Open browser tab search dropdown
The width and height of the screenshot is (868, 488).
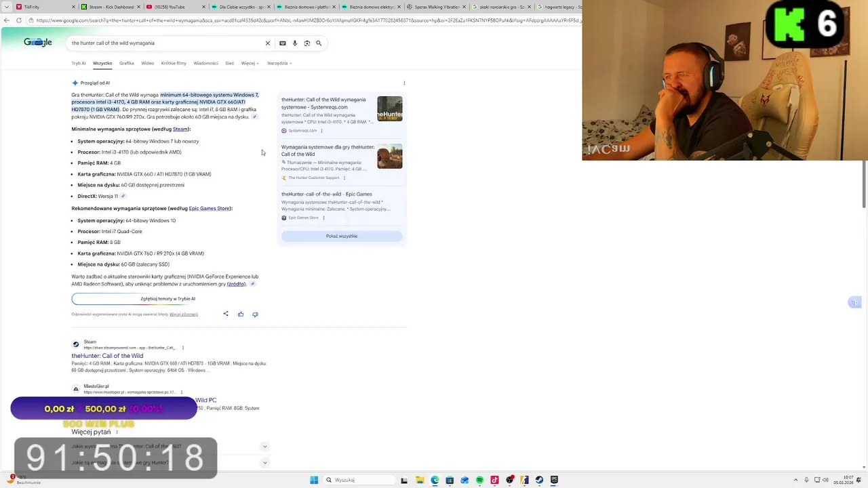click(6, 7)
